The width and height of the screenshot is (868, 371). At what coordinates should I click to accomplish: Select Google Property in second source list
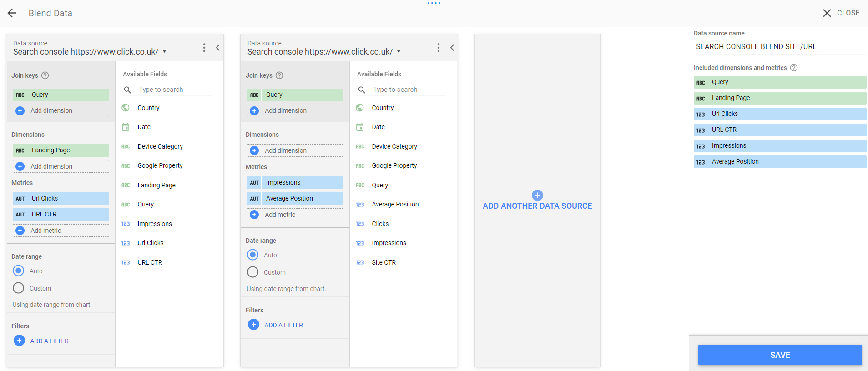[394, 166]
